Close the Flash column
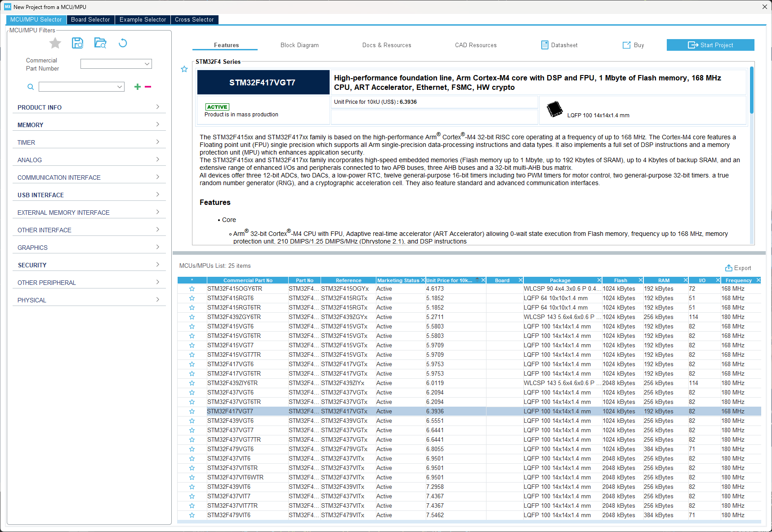This screenshot has width=772, height=532. pos(640,280)
